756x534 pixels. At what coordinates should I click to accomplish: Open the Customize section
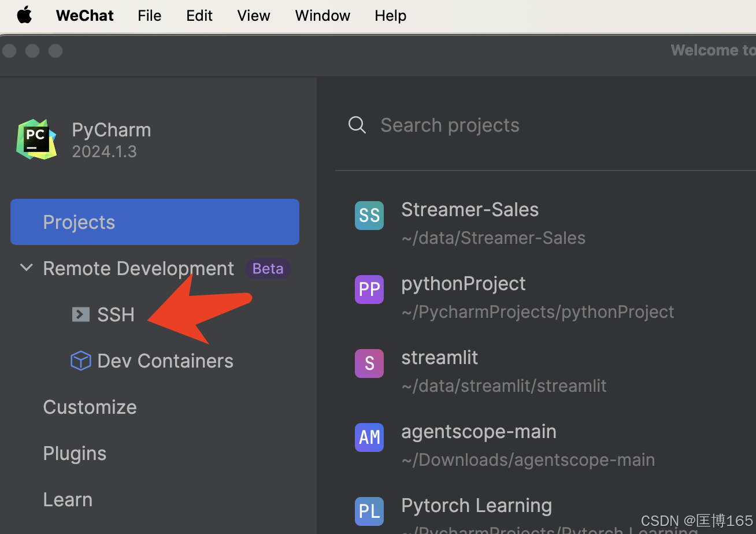(90, 407)
